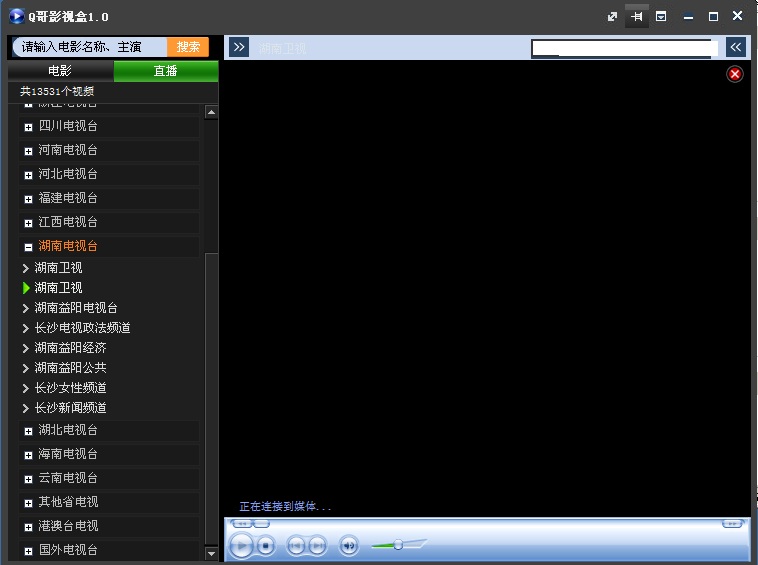Click the volume slider handle
Screen dimensions: 758x565
click(x=398, y=544)
